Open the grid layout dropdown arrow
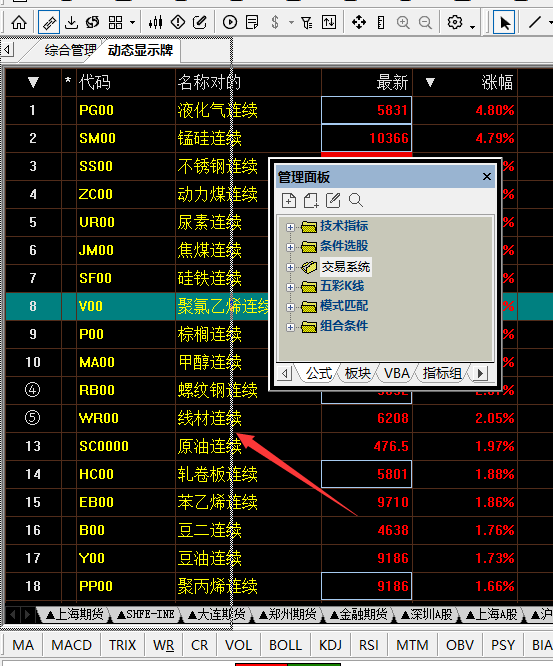 coord(133,23)
